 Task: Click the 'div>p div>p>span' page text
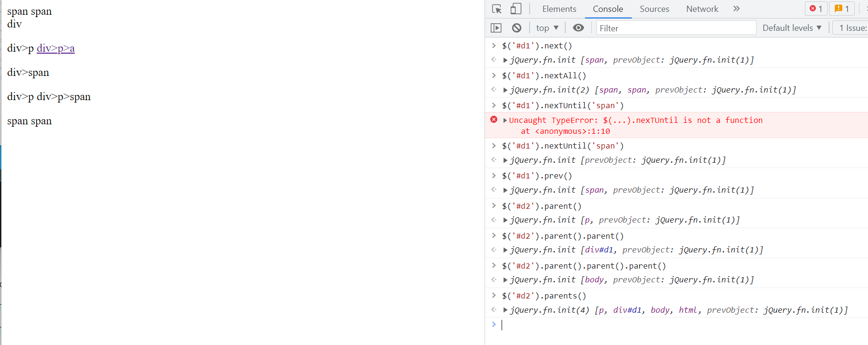click(49, 97)
